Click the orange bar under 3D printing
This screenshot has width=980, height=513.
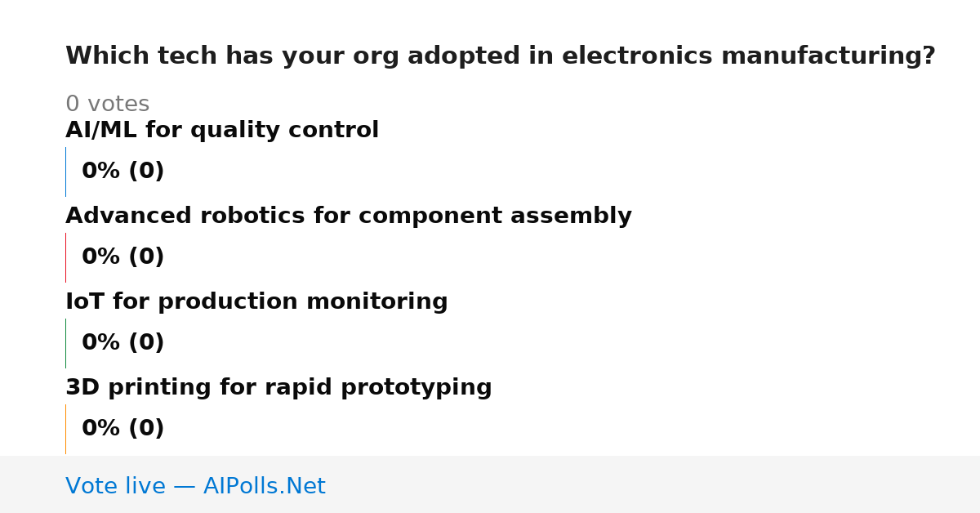coord(65,429)
